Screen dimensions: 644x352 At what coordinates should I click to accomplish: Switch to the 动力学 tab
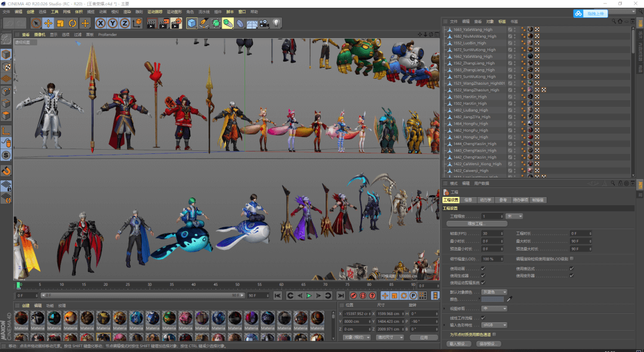(x=486, y=200)
